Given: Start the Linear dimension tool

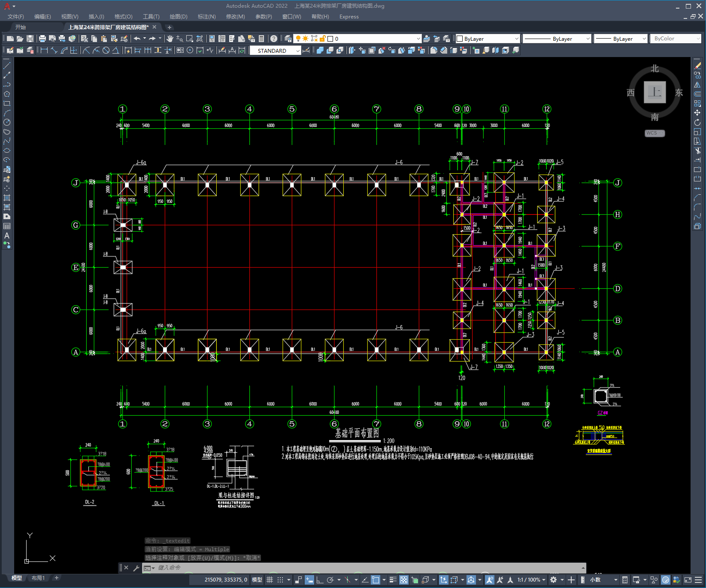Looking at the screenshot, I should (x=44, y=50).
